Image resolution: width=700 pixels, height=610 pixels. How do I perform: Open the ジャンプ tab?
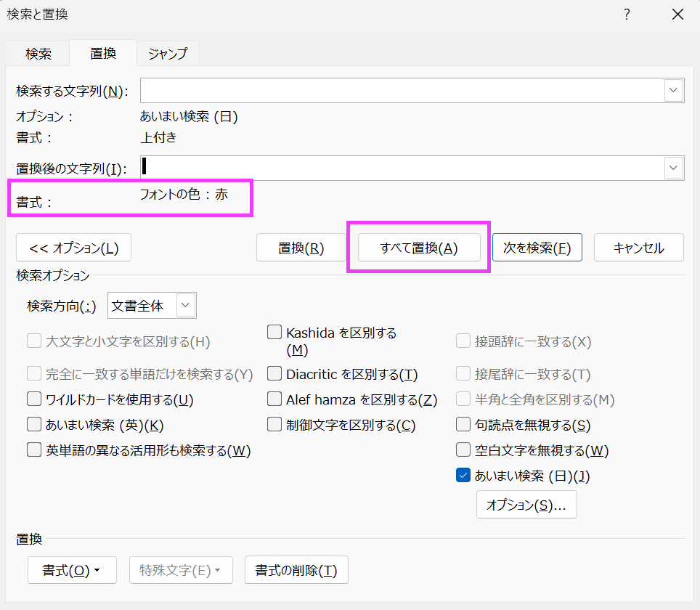tap(168, 53)
